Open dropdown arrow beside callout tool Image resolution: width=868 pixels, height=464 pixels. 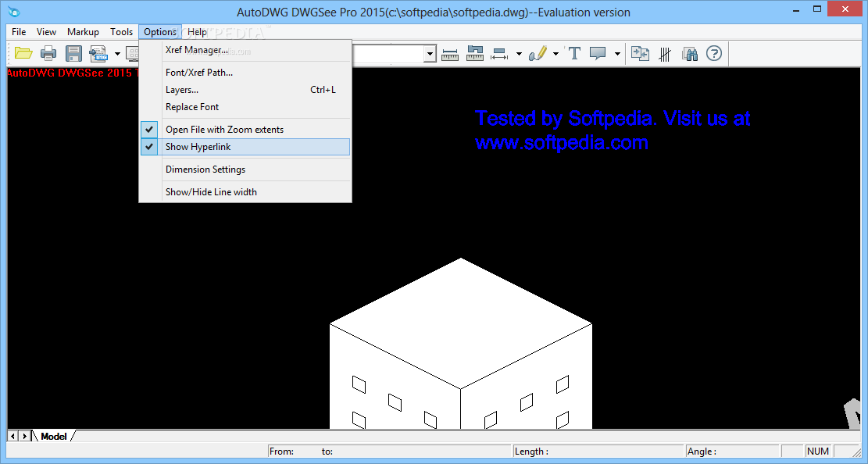[x=617, y=54]
